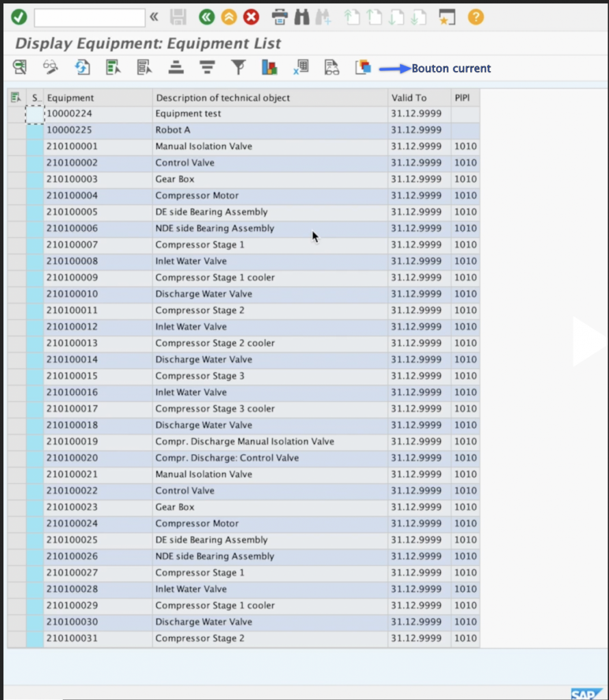Screen dimensions: 609x700
Task: Open the select-all layout icon in table corner
Action: pyautogui.click(x=16, y=98)
